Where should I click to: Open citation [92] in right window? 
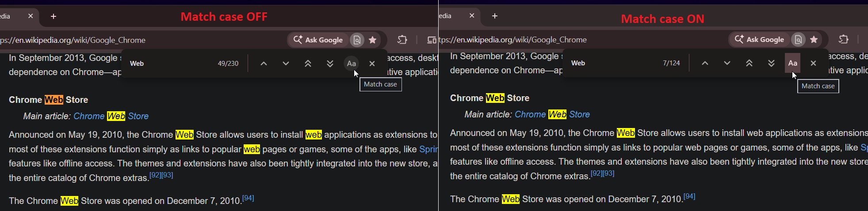597,173
